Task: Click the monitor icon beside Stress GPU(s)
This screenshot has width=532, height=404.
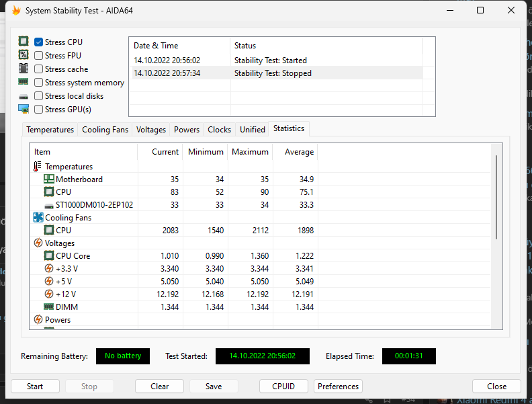Action: click(24, 109)
